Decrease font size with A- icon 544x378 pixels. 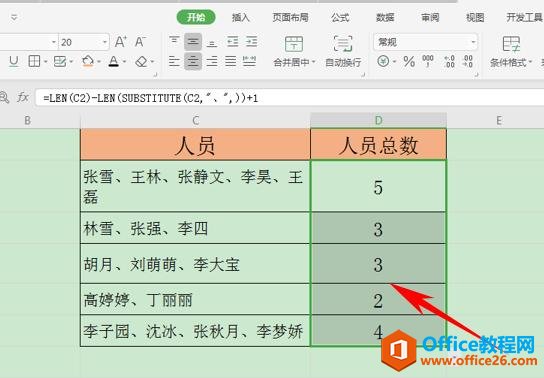(x=140, y=42)
